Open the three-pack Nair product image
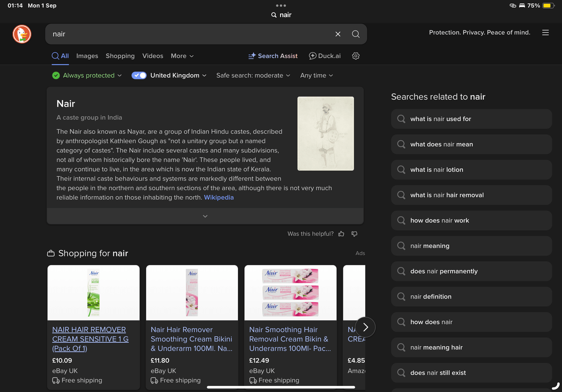This screenshot has height=392, width=562. pyautogui.click(x=290, y=293)
